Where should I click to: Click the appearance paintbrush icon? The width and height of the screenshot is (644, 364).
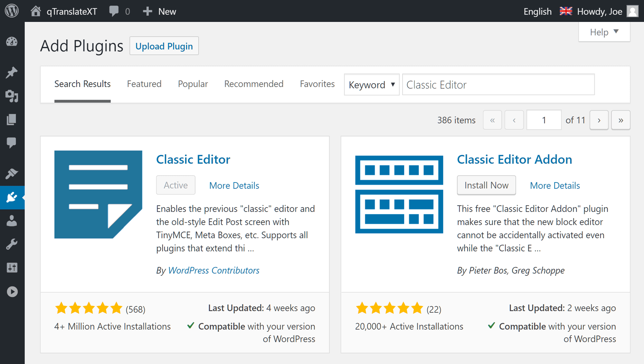12,173
